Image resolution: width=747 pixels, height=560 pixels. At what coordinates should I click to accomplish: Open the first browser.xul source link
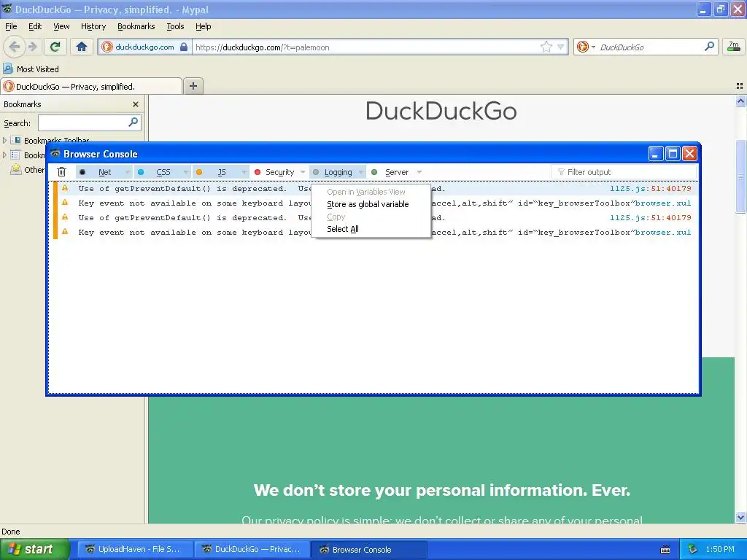point(662,203)
